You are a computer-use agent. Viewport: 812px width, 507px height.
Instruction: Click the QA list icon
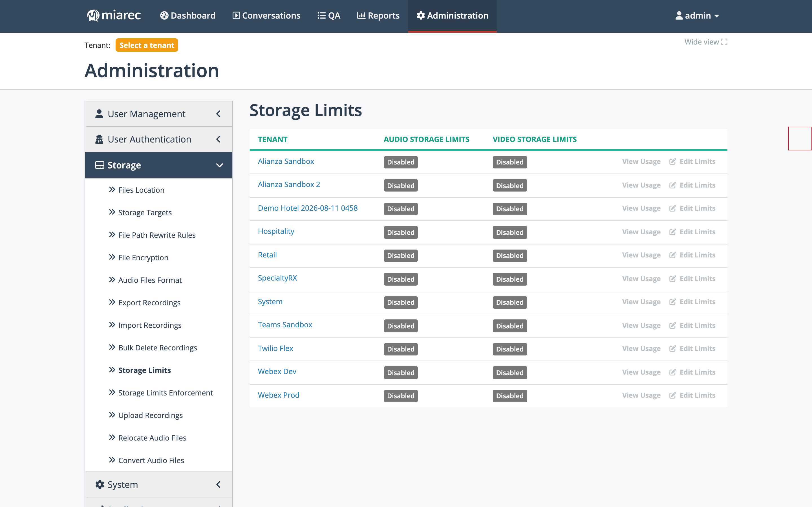(x=321, y=15)
